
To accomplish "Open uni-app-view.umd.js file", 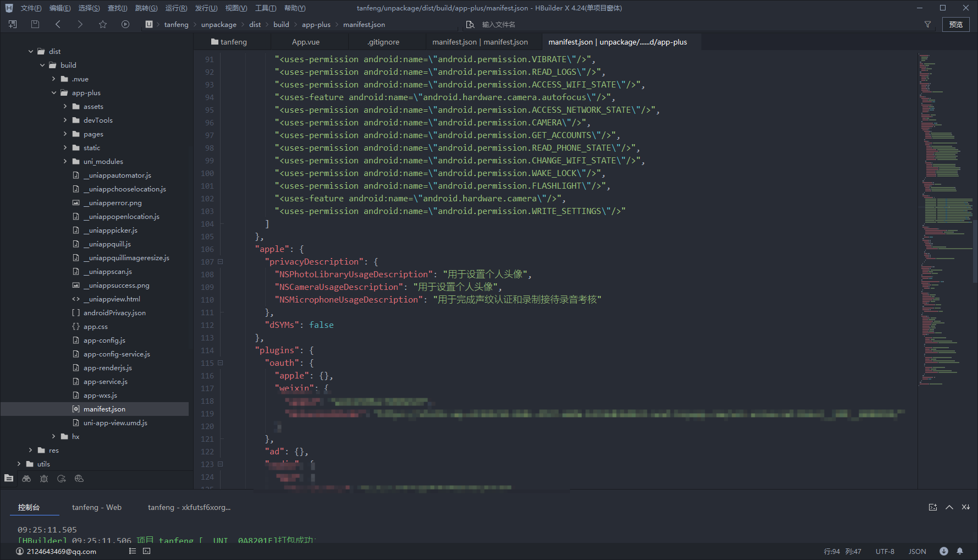I will click(x=116, y=422).
